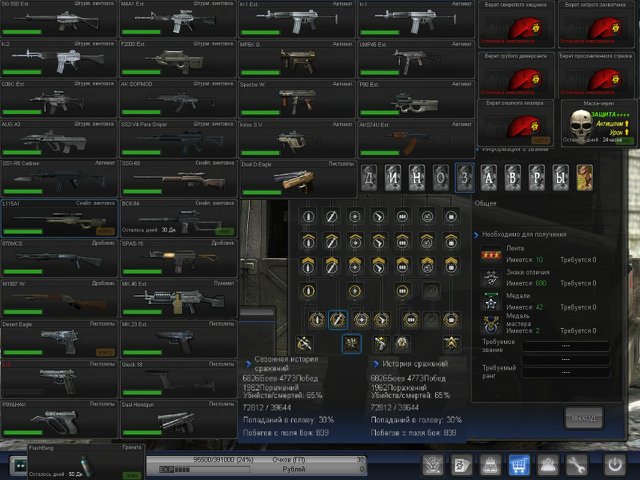Select the M4A1 Ext rifle card
This screenshot has width=640, height=480.
178,18
